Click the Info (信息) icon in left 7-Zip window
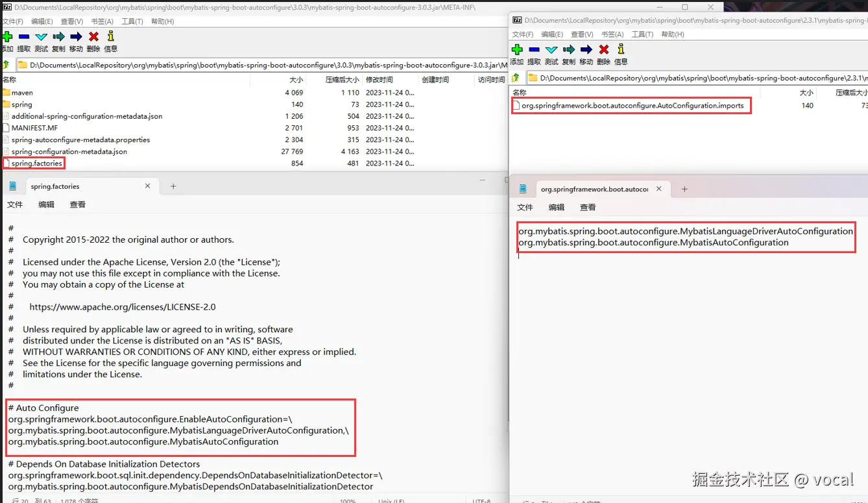 point(111,36)
